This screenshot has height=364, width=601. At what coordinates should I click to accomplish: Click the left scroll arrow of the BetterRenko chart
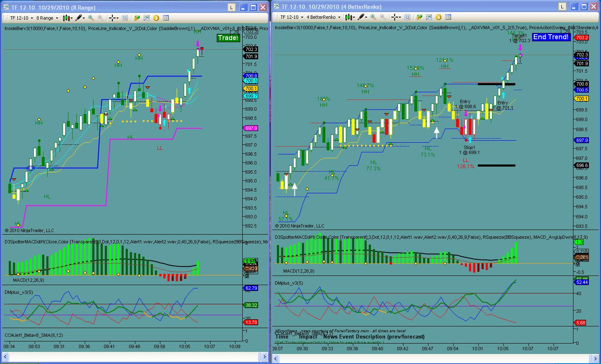(276, 359)
